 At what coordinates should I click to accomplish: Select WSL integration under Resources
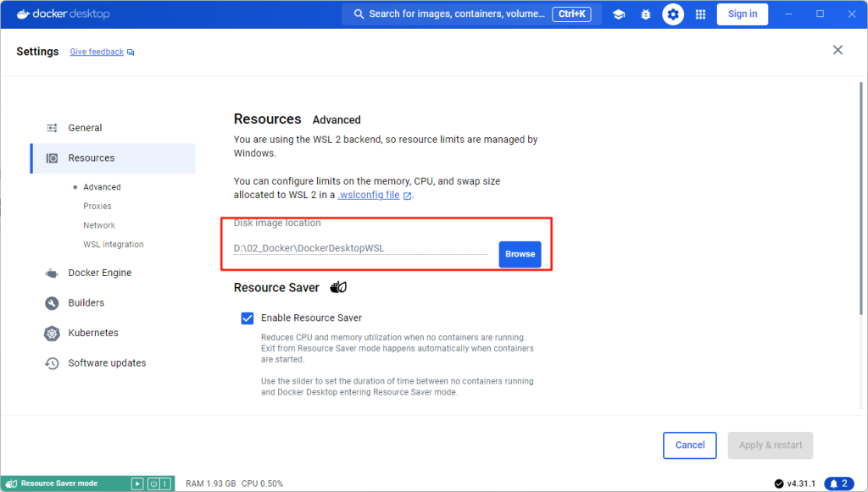(x=114, y=245)
